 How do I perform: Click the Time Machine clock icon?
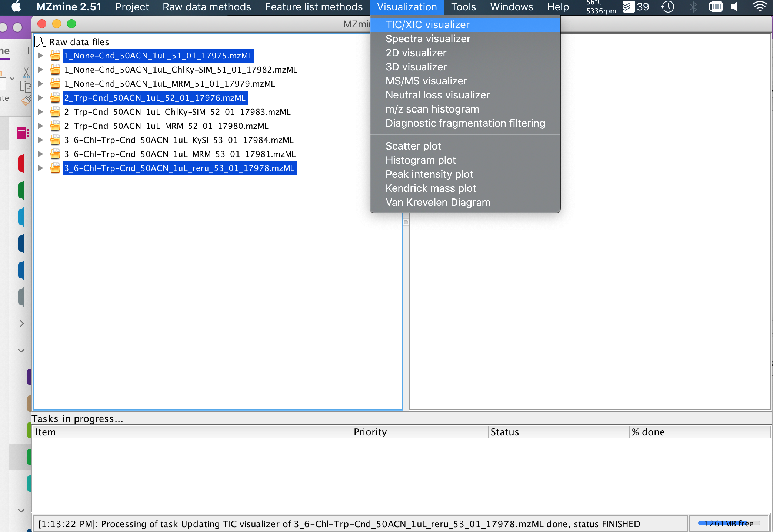tap(667, 7)
